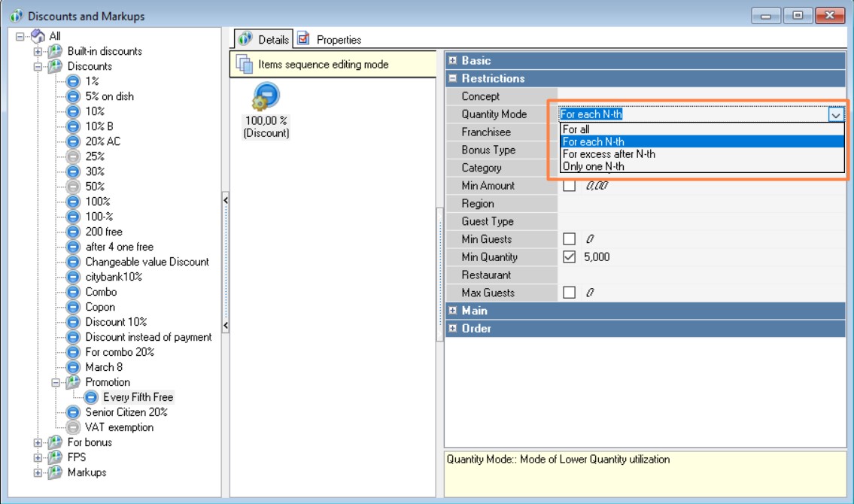
Task: Click the Quantity Mode dropdown arrow
Action: pyautogui.click(x=835, y=115)
